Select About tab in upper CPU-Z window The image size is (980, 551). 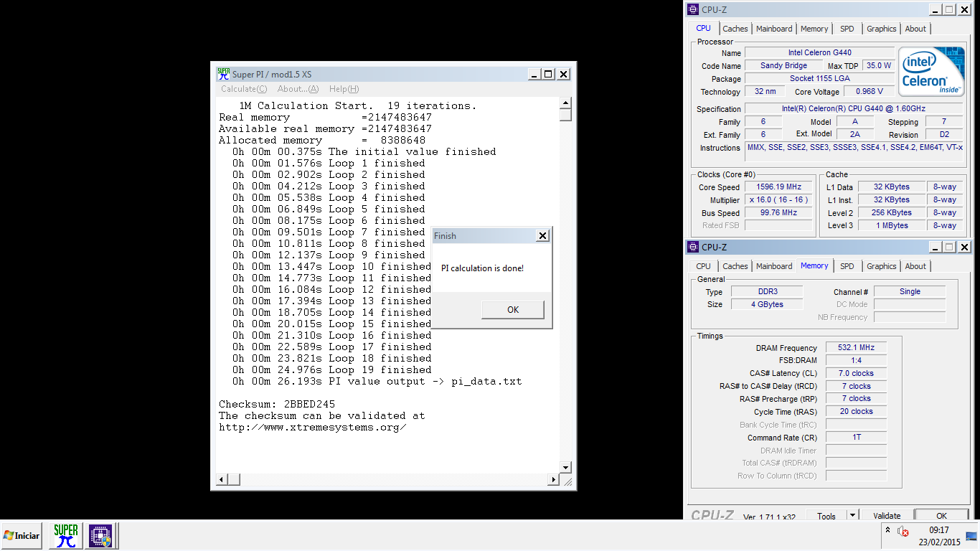pyautogui.click(x=915, y=29)
